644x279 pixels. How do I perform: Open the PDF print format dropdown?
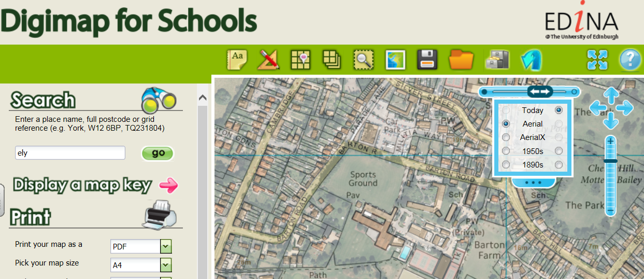click(x=141, y=246)
